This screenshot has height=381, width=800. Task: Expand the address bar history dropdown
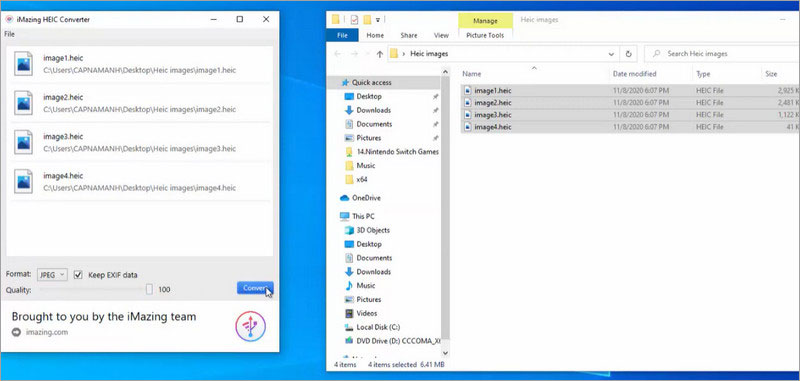611,54
